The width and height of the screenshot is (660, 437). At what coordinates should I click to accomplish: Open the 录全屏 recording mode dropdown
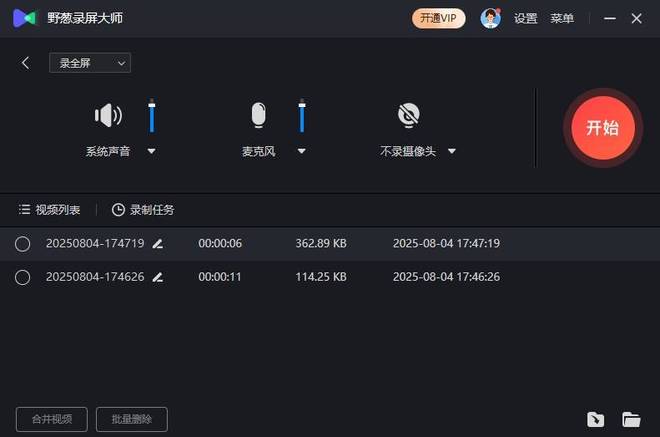pos(90,63)
